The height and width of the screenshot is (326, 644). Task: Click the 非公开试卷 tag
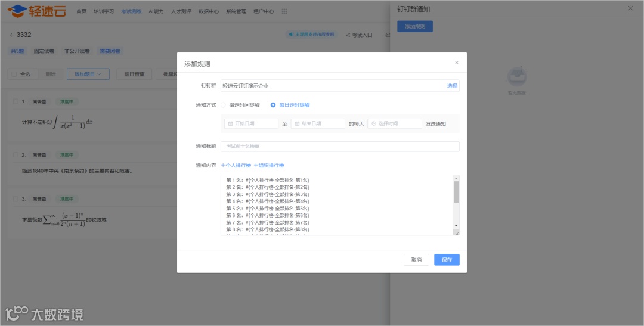tap(77, 51)
